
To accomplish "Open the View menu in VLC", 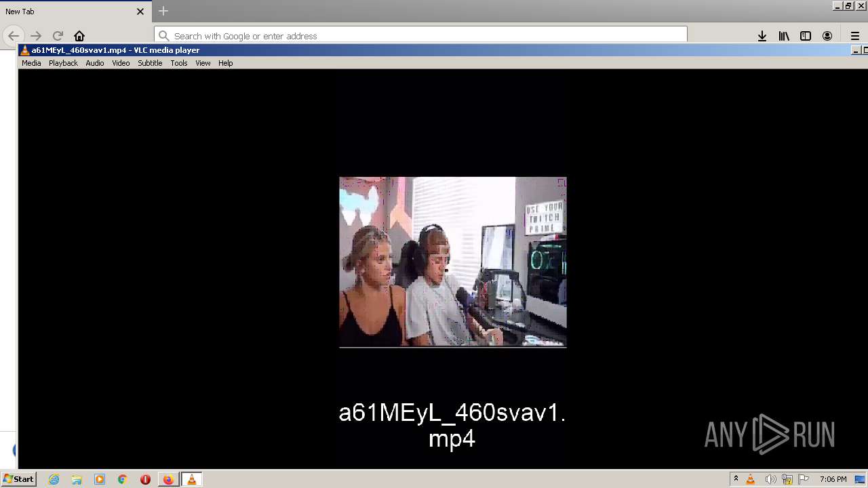I will (x=203, y=63).
